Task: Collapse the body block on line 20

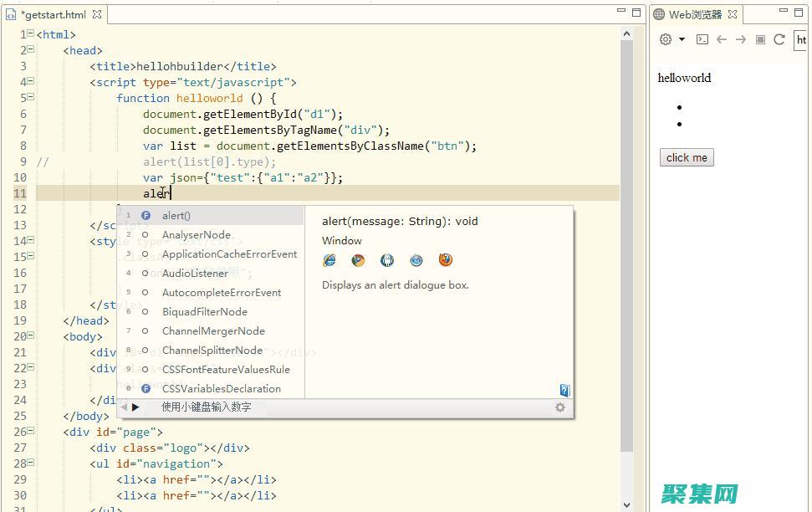Action: pyautogui.click(x=30, y=336)
